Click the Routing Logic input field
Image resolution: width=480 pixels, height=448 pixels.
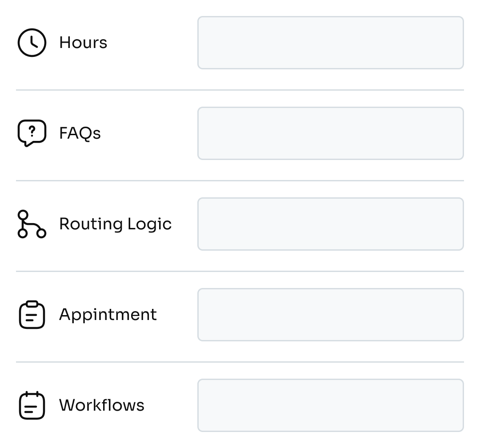(x=331, y=224)
